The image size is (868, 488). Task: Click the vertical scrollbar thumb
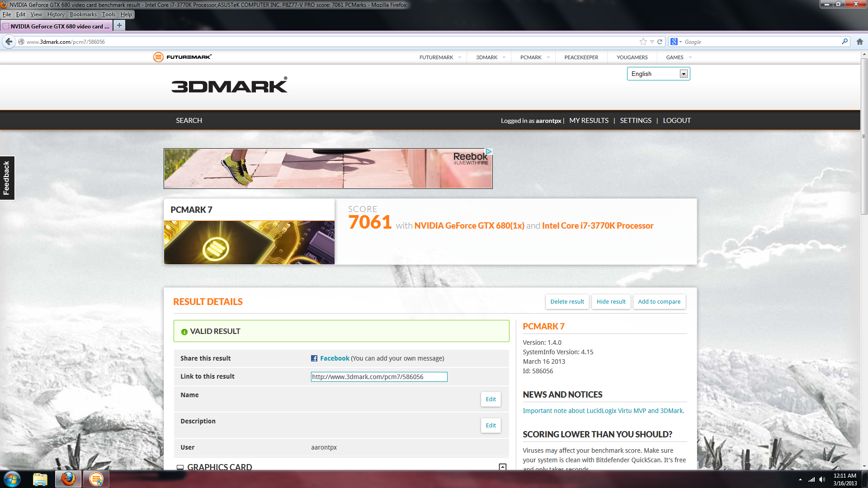864,136
